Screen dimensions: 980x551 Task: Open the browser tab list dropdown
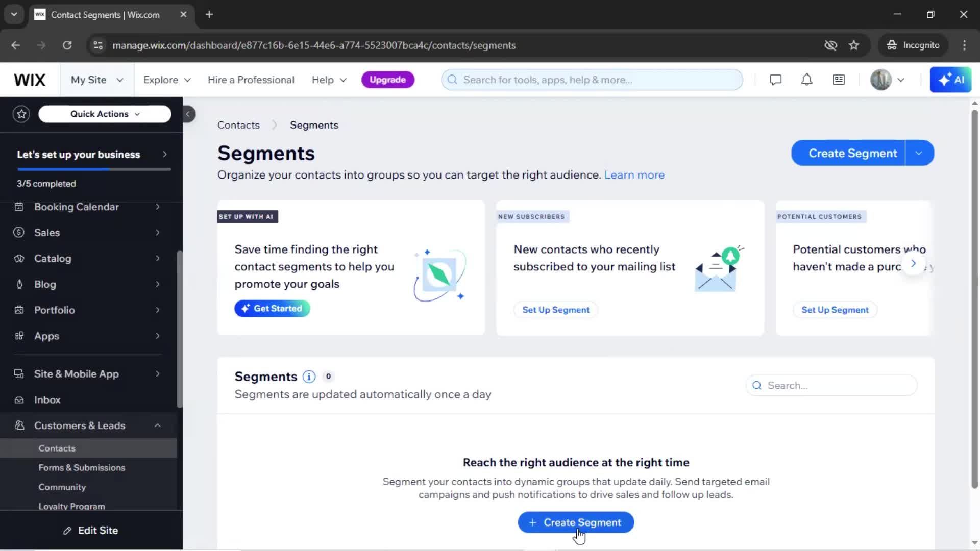point(14,15)
